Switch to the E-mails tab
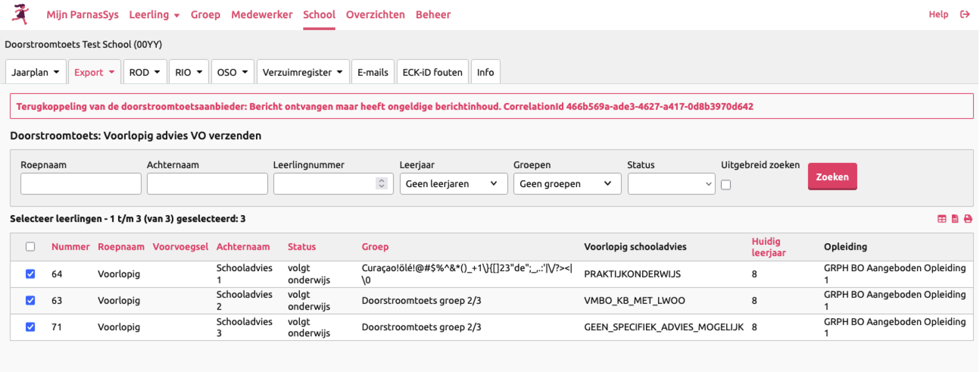 pos(373,72)
